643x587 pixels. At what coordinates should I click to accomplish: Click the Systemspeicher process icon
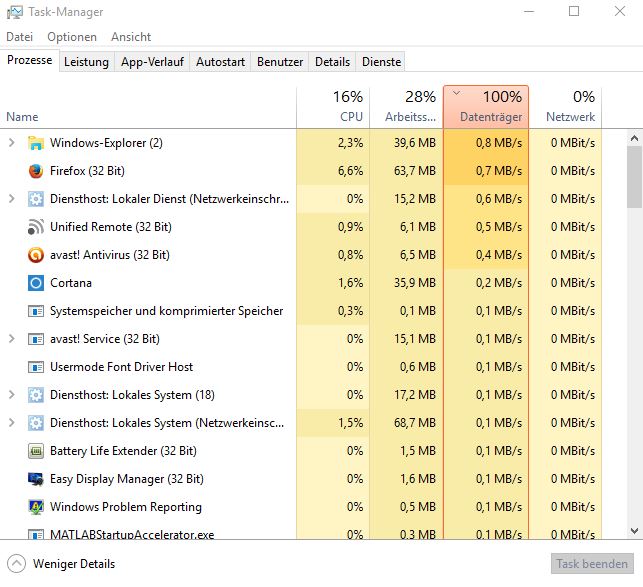click(36, 311)
